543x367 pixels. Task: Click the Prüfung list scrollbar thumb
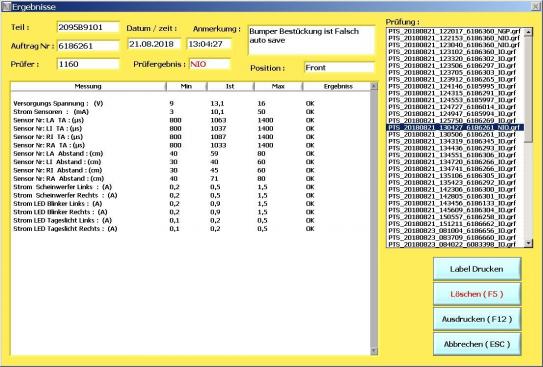click(528, 89)
